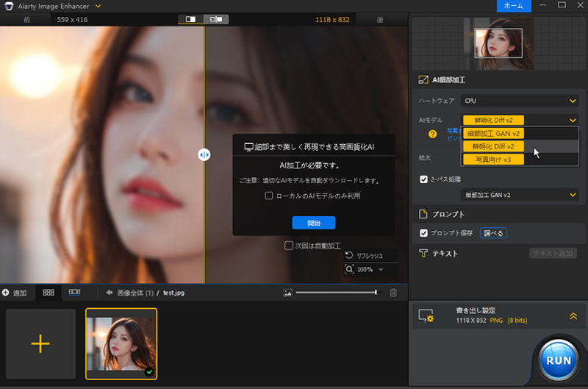Choose 写真向け v3 from model list
Screen dimensions: 588x389
[x=493, y=159]
